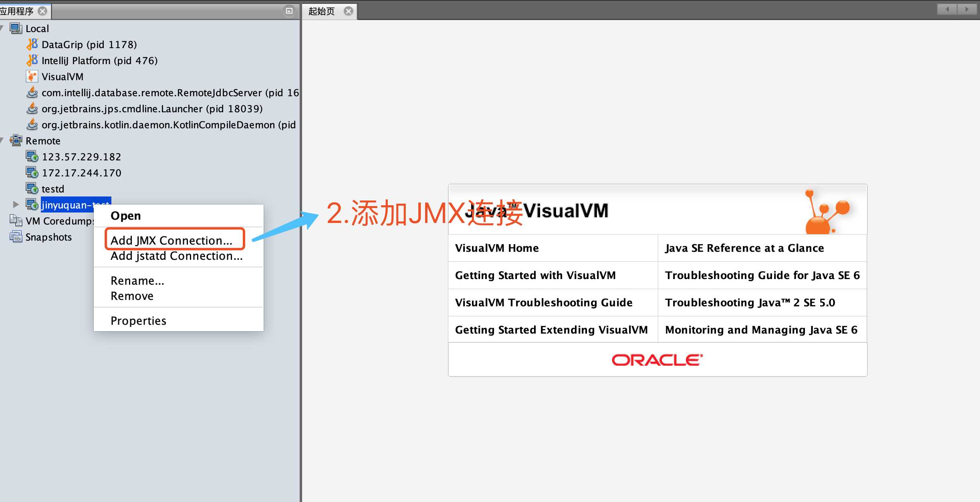Viewport: 980px width, 502px height.
Task: Click the IntelliJ Platform process icon
Action: tap(32, 61)
